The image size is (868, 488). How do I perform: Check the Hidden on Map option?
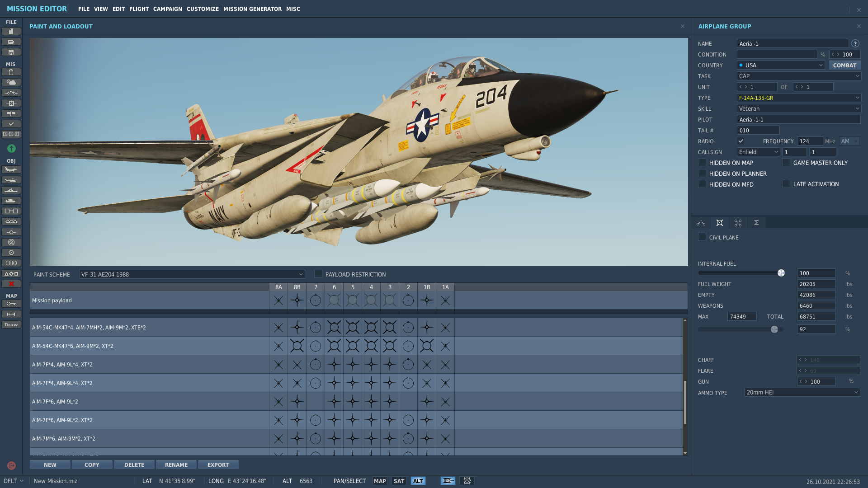(702, 162)
